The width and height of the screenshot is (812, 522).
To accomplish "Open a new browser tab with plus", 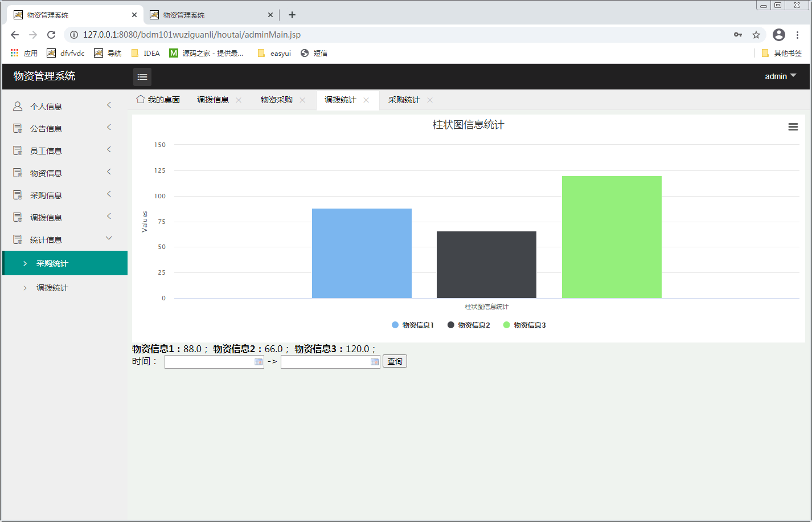I will coord(292,15).
